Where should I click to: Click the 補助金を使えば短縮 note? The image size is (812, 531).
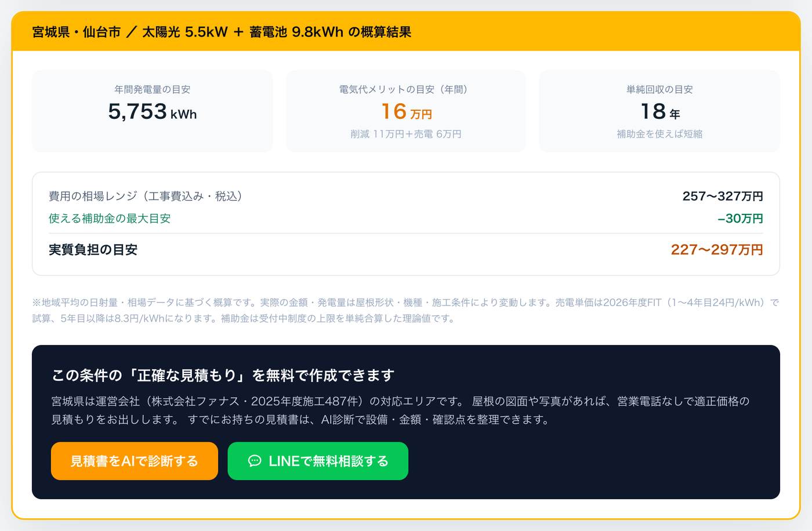[x=659, y=134]
